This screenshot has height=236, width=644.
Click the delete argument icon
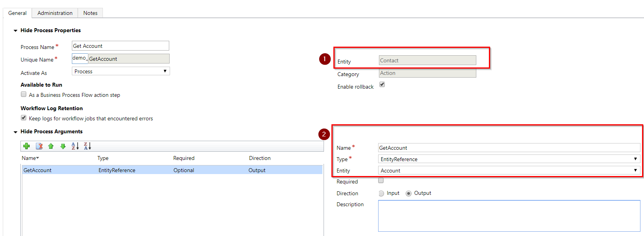click(x=39, y=146)
